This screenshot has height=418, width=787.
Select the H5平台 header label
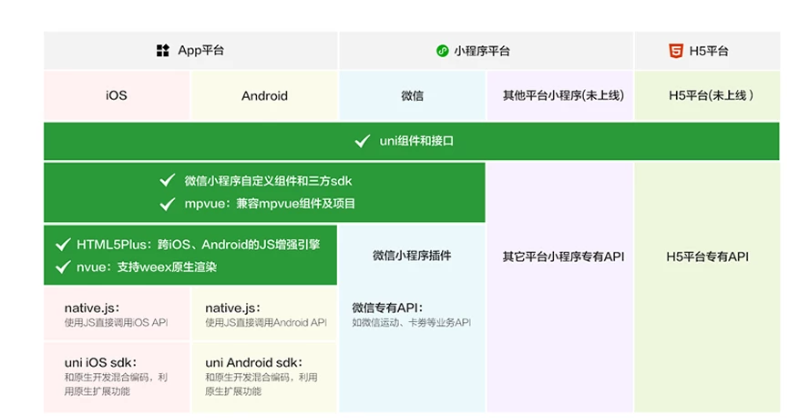pos(709,51)
